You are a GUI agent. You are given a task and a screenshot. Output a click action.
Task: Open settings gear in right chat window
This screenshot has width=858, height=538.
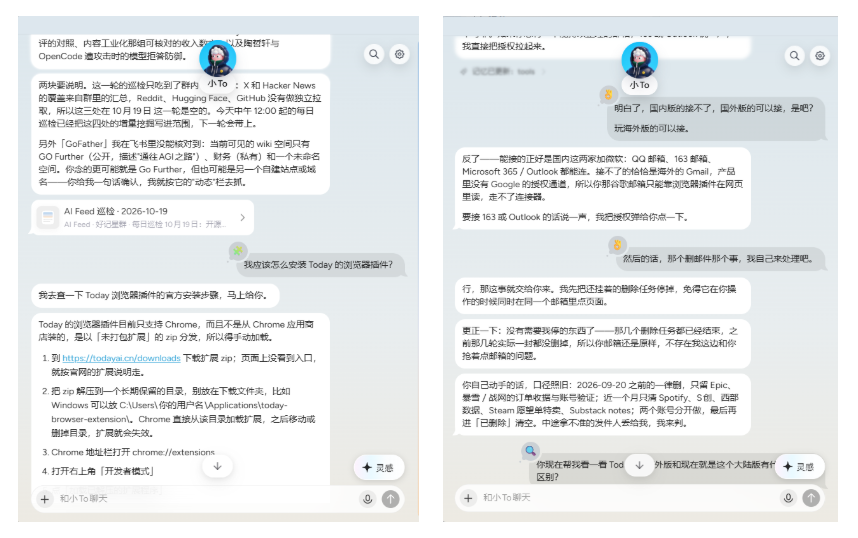point(820,55)
